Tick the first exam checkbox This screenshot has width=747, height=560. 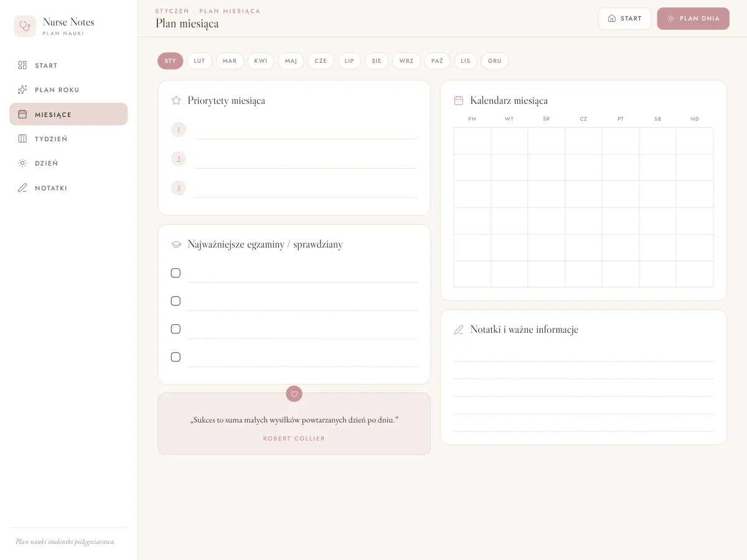click(x=176, y=273)
